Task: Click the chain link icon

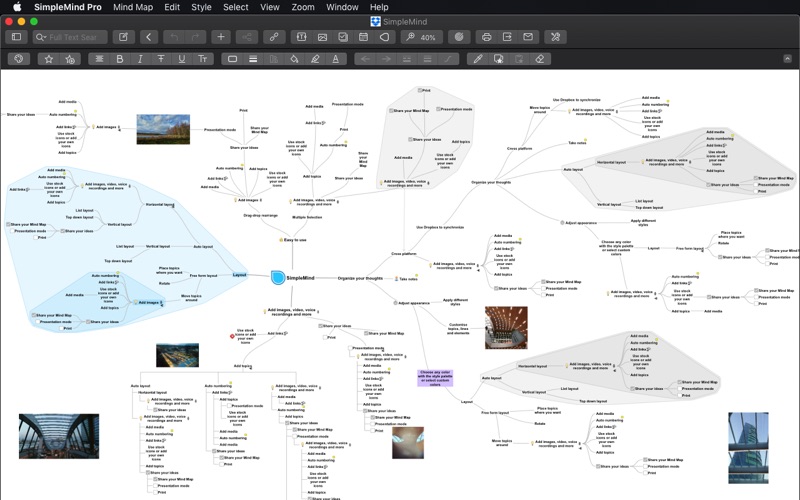Action: 274,37
